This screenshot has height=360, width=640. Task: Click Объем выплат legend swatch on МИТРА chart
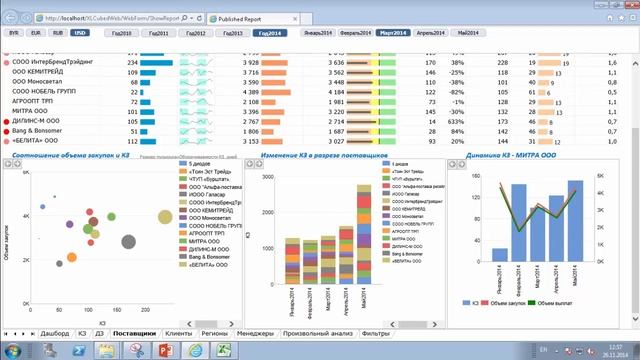(x=531, y=303)
